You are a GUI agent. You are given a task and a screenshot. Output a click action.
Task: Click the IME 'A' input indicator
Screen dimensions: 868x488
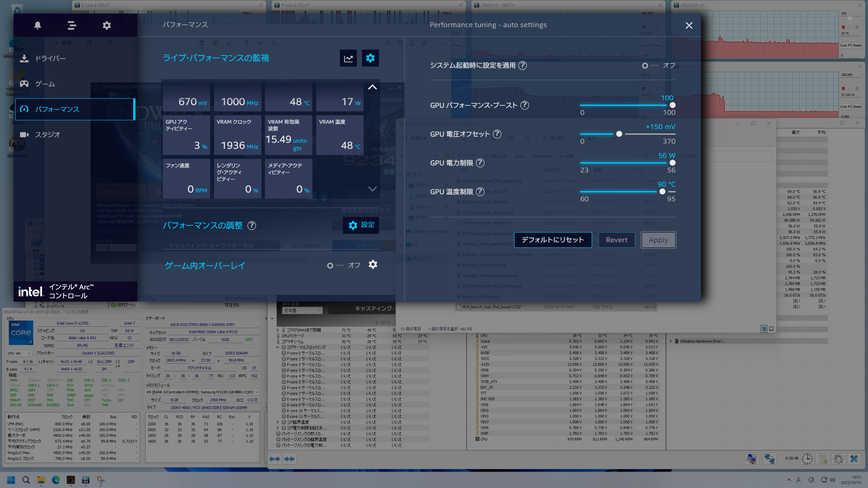[x=798, y=480]
